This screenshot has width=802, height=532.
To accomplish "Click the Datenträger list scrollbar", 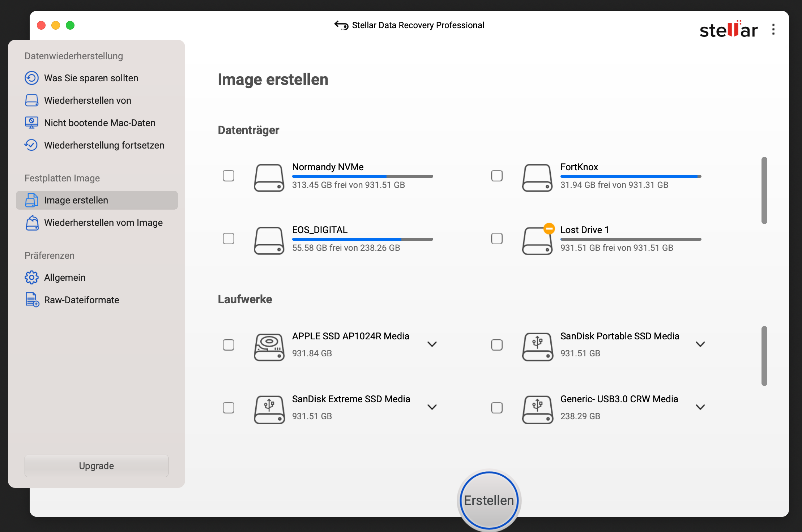I will coord(764,190).
